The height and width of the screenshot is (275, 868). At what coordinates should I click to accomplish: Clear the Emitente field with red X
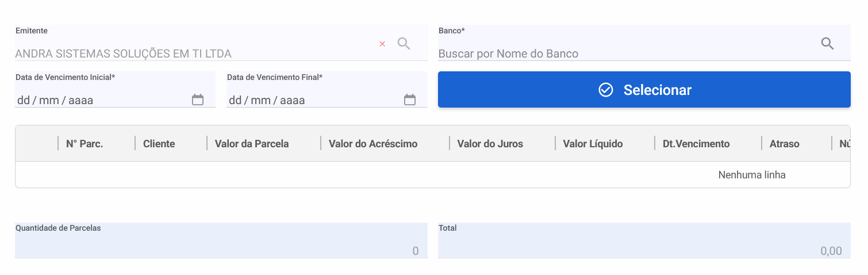pos(382,44)
